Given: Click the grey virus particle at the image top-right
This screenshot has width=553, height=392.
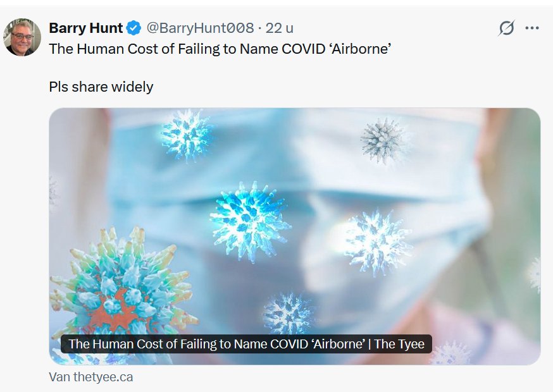Looking at the screenshot, I should (x=384, y=140).
